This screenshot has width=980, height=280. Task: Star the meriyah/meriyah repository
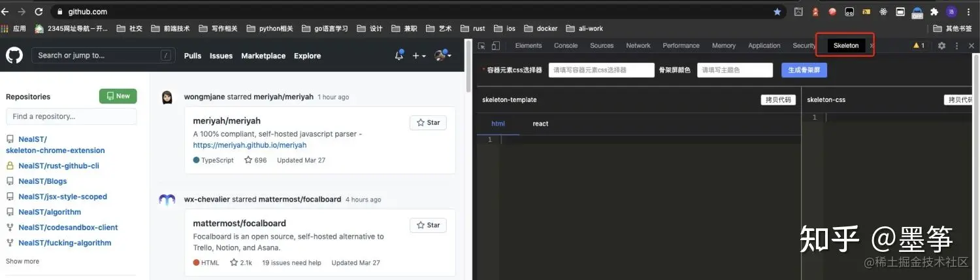(428, 122)
